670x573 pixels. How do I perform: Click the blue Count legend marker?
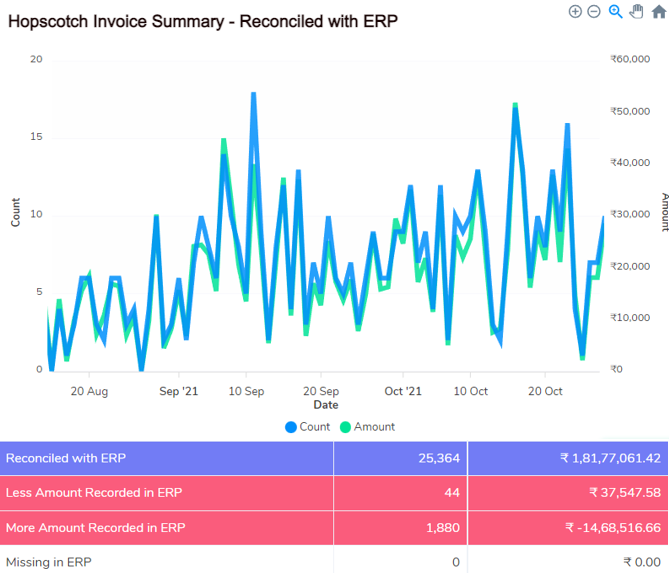291,427
